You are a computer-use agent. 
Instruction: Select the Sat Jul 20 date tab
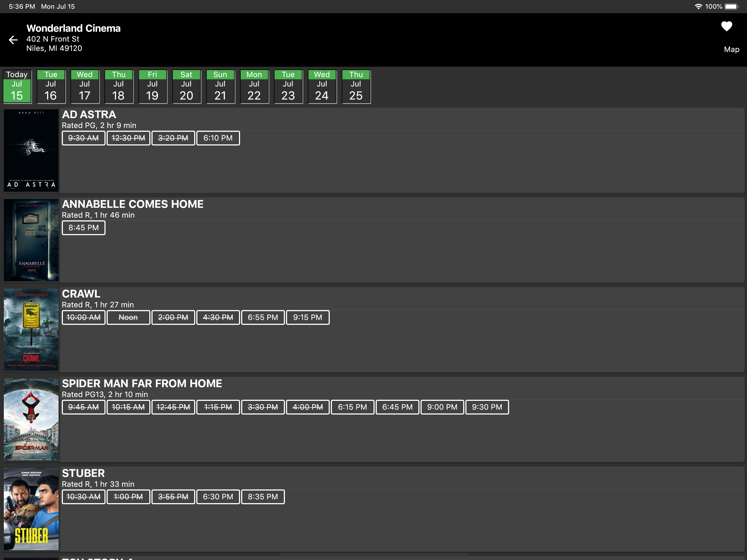point(186,86)
